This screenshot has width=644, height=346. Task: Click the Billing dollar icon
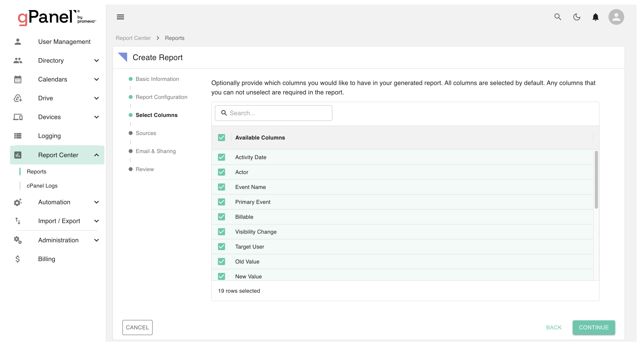[x=17, y=259]
